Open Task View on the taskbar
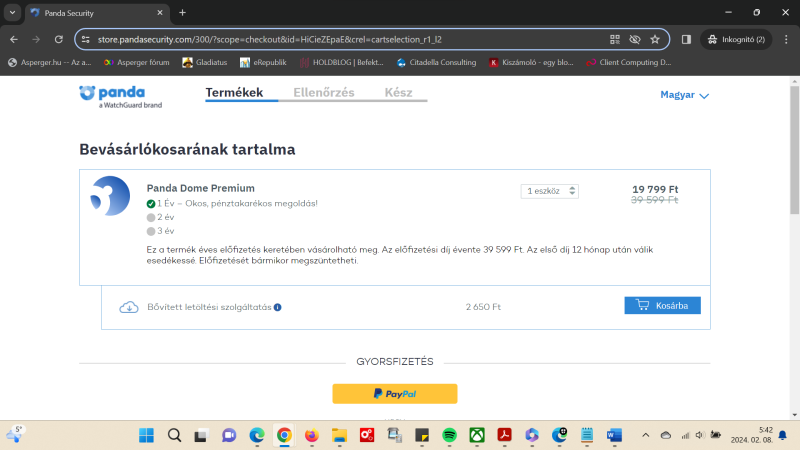The height and width of the screenshot is (450, 800). 201,435
